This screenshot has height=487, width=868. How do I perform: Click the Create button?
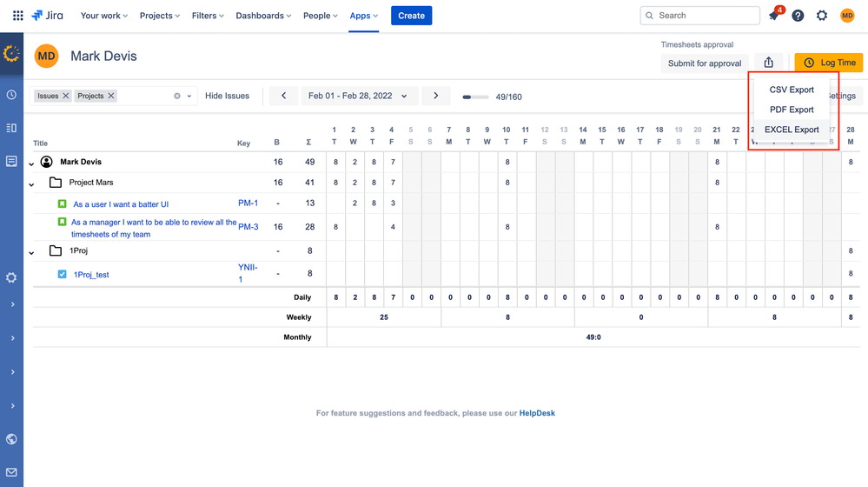click(x=411, y=16)
